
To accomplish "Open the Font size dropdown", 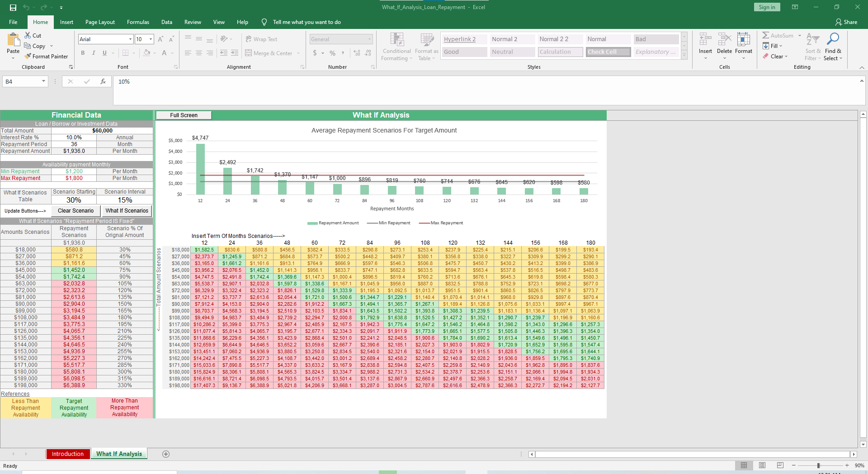I will click(151, 39).
